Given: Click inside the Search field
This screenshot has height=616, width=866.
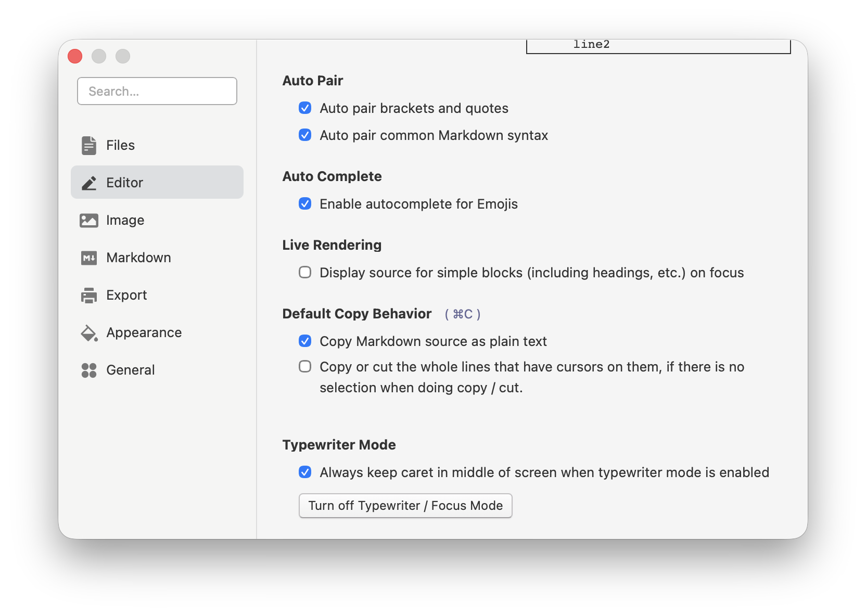Looking at the screenshot, I should (157, 91).
